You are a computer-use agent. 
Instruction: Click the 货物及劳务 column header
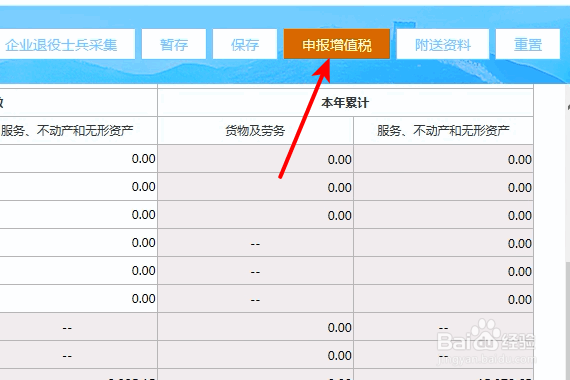click(x=255, y=131)
